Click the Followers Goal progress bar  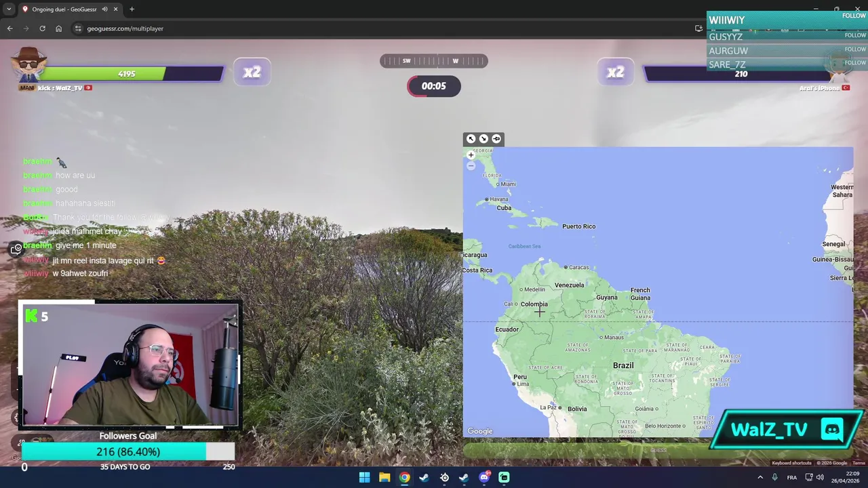pyautogui.click(x=128, y=451)
